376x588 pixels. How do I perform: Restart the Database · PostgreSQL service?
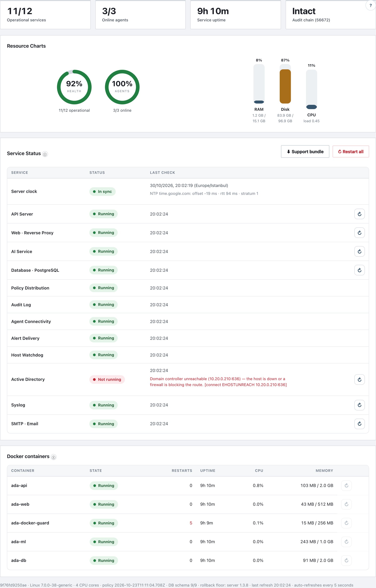pos(359,270)
